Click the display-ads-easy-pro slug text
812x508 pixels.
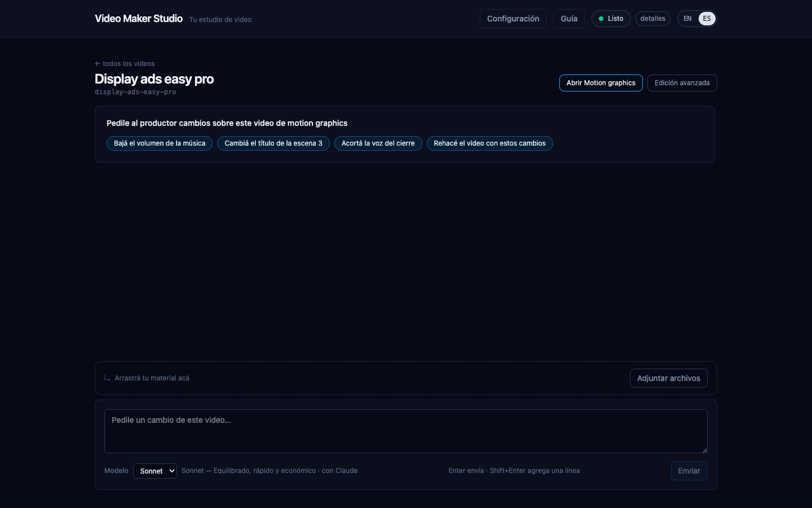click(135, 92)
